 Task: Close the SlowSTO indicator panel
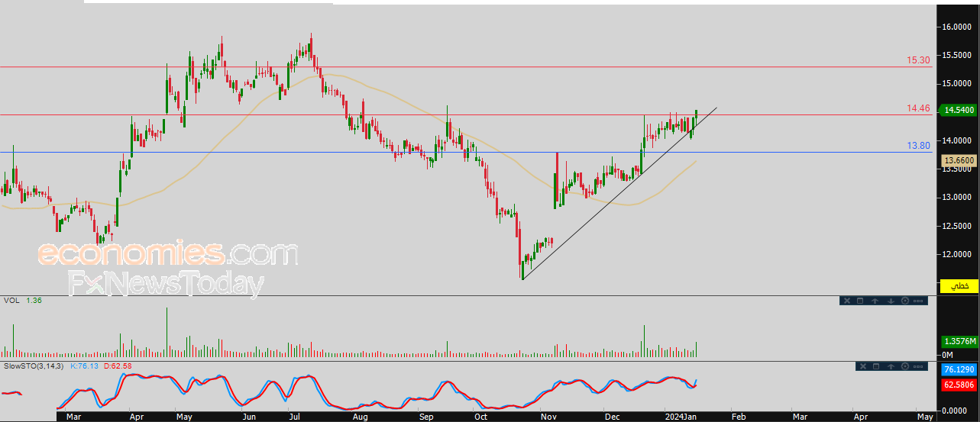863,366
